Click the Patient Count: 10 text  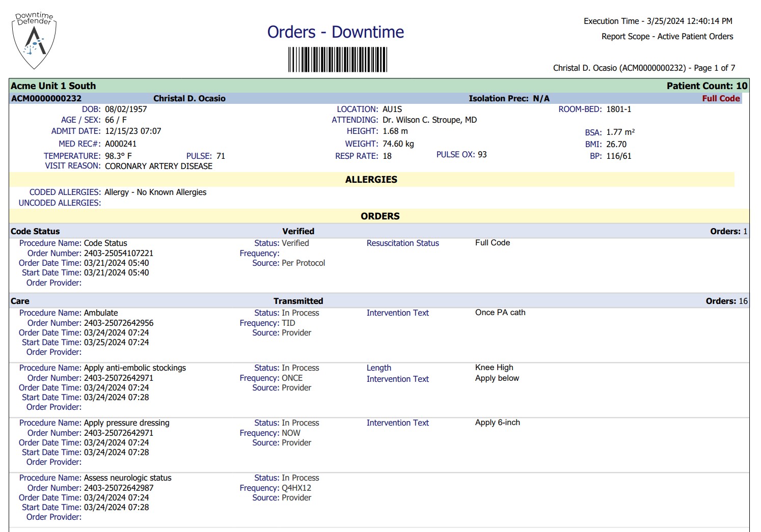coord(706,86)
